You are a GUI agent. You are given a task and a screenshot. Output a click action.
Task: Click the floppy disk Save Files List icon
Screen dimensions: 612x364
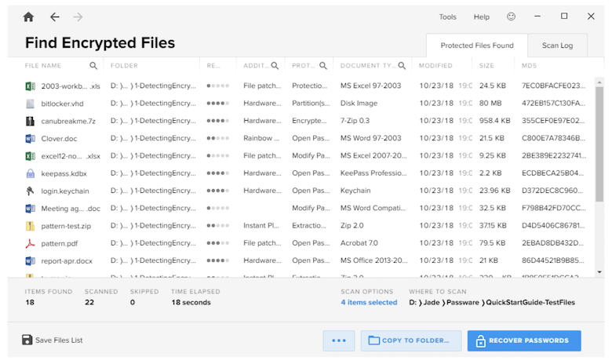coord(27,340)
